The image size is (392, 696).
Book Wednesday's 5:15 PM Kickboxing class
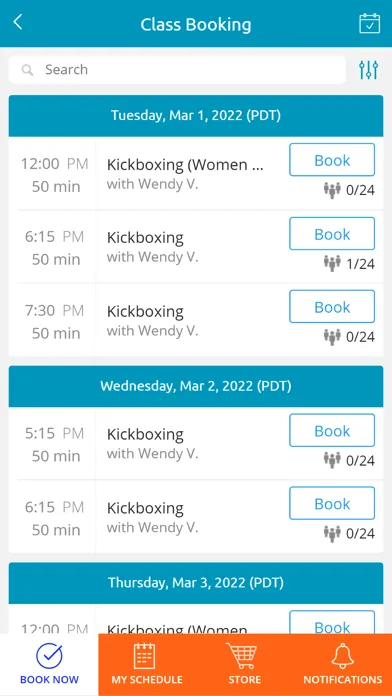(332, 431)
